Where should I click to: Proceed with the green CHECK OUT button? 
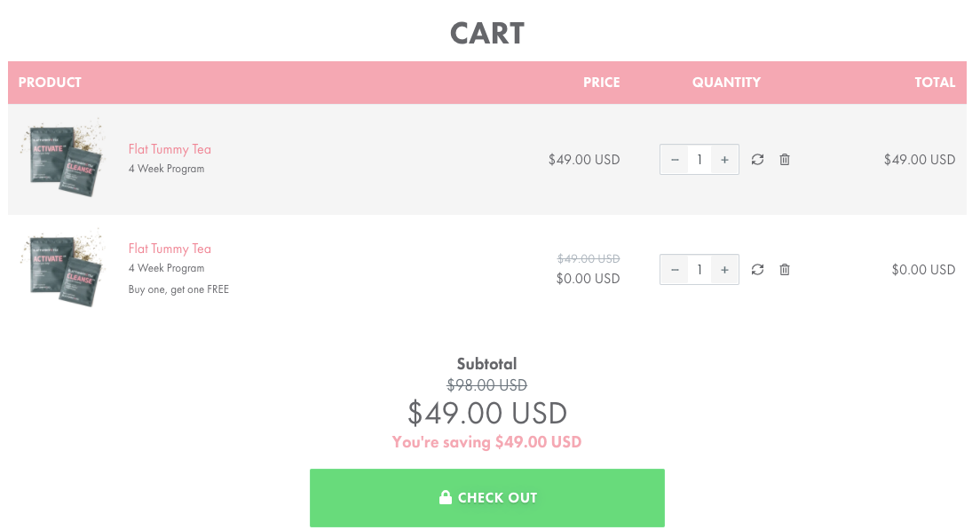point(486,497)
